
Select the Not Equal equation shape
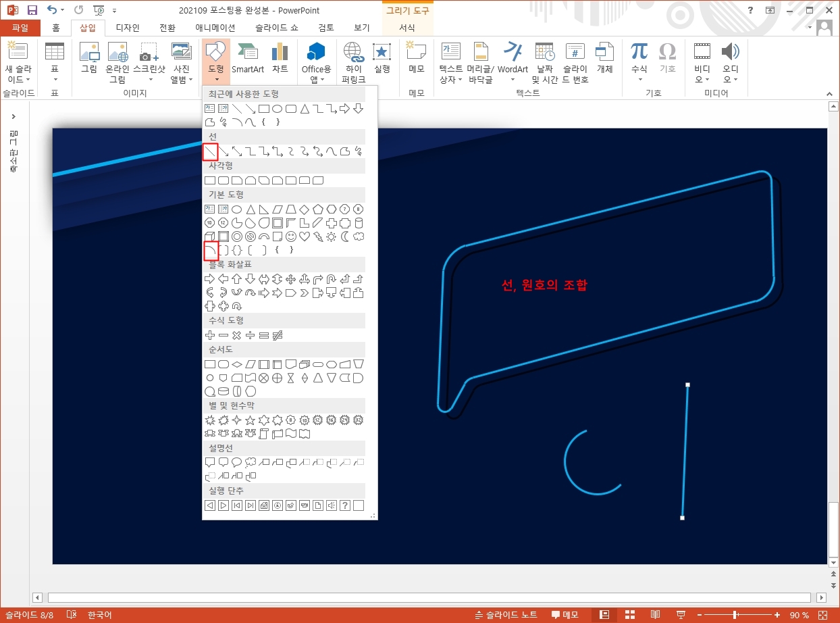278,335
